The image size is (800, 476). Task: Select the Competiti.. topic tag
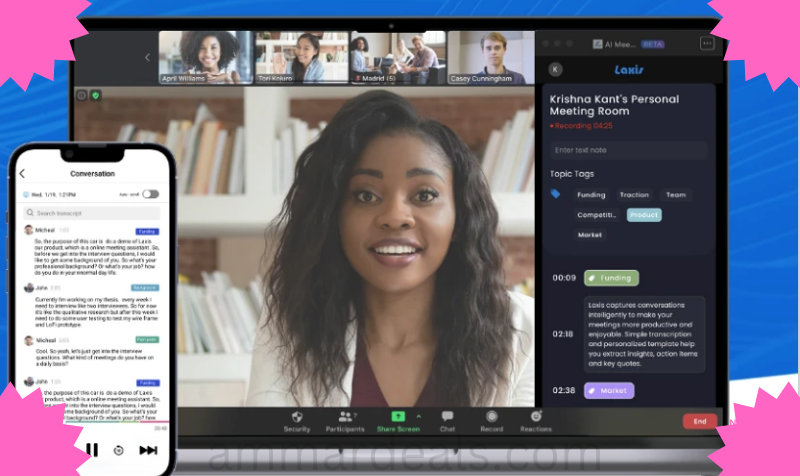point(596,215)
